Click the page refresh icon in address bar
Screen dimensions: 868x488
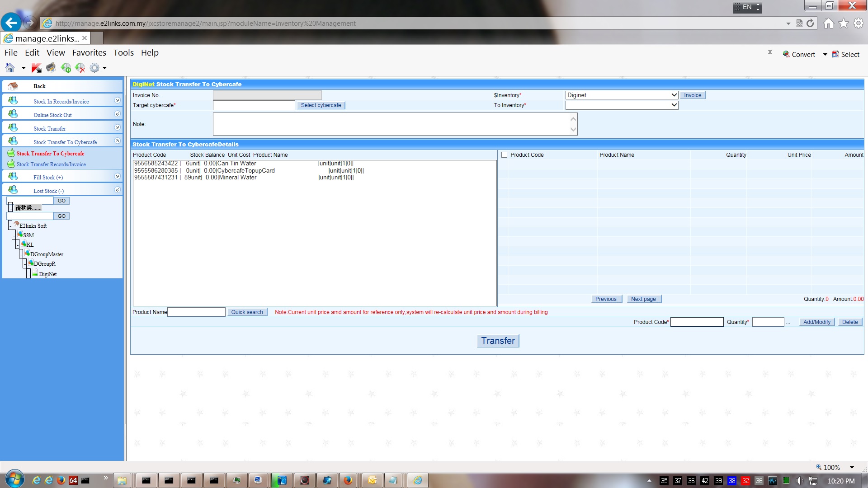(x=810, y=23)
